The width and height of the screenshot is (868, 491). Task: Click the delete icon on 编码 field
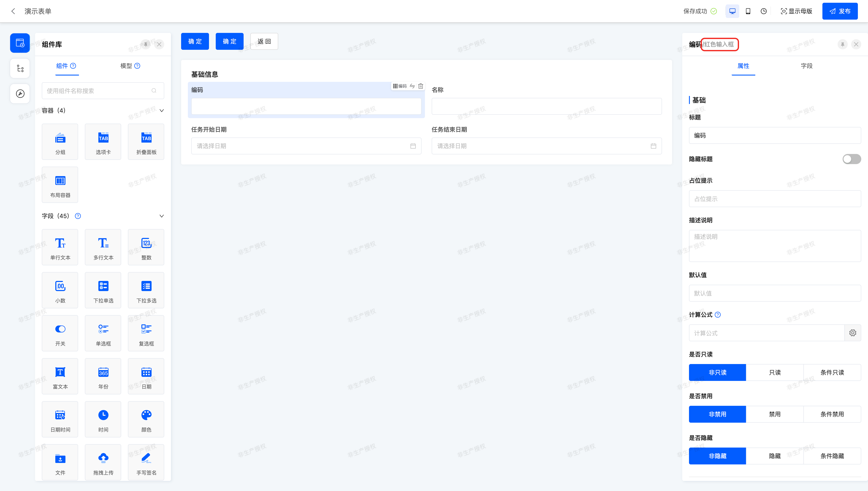point(420,86)
